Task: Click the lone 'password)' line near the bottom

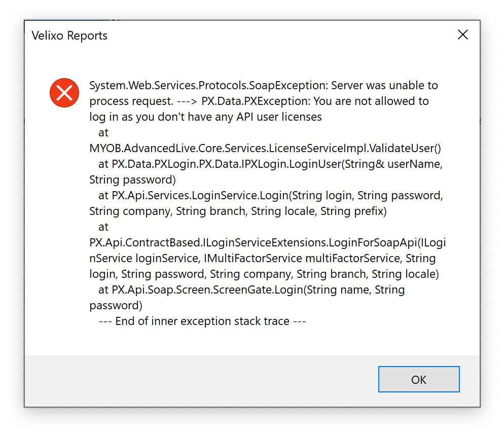Action: 116,306
